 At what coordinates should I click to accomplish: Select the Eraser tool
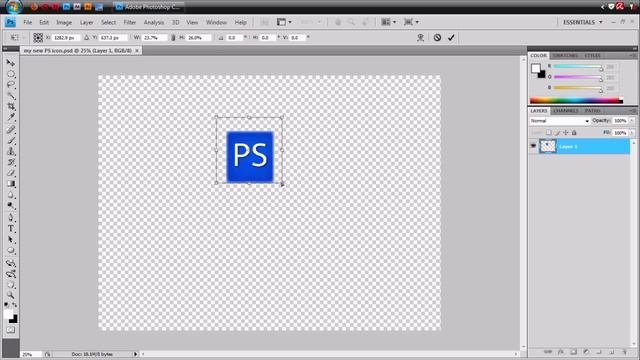[x=11, y=173]
